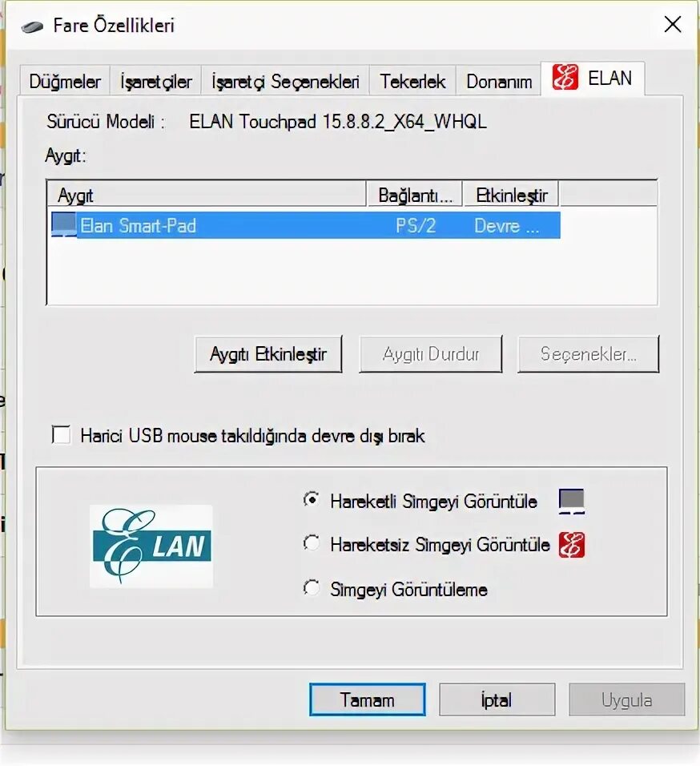Select Simgeyi Görüntüleme radio button

click(x=311, y=587)
